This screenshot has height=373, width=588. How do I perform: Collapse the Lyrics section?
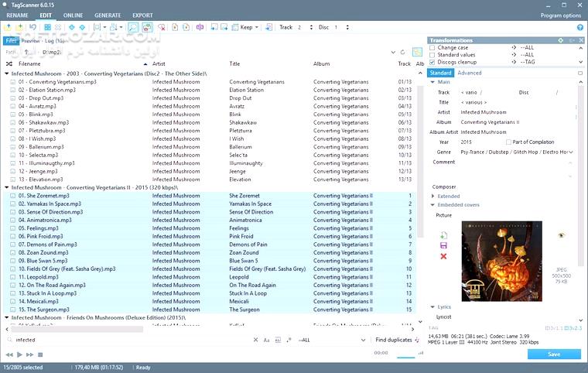click(432, 307)
